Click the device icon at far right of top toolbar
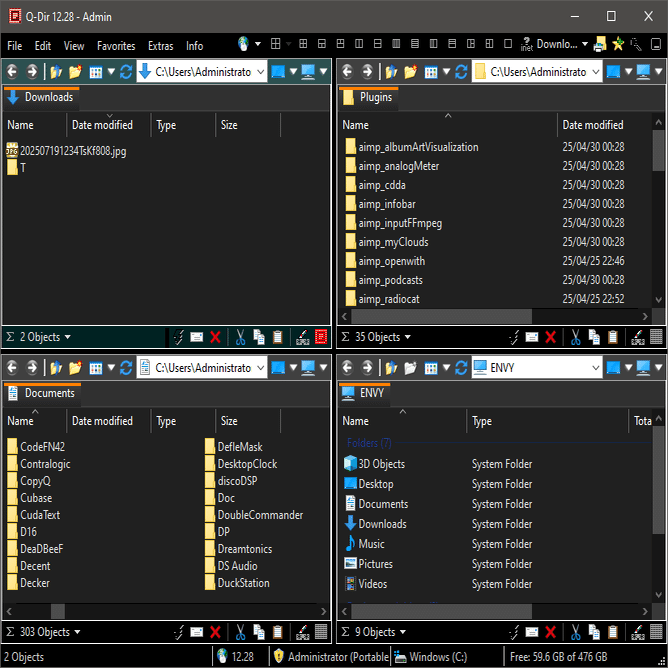The image size is (668, 668). [656, 44]
